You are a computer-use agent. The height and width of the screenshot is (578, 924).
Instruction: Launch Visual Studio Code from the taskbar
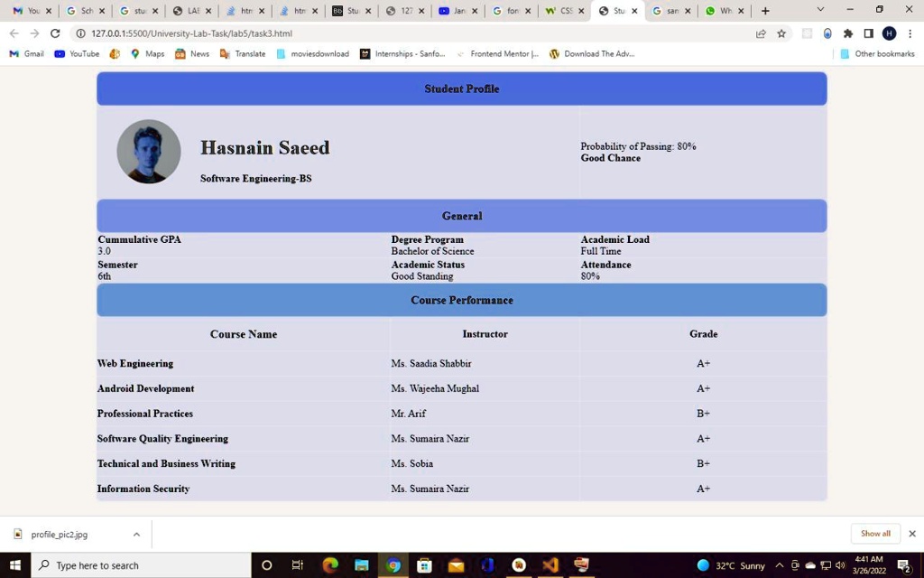coord(550,565)
